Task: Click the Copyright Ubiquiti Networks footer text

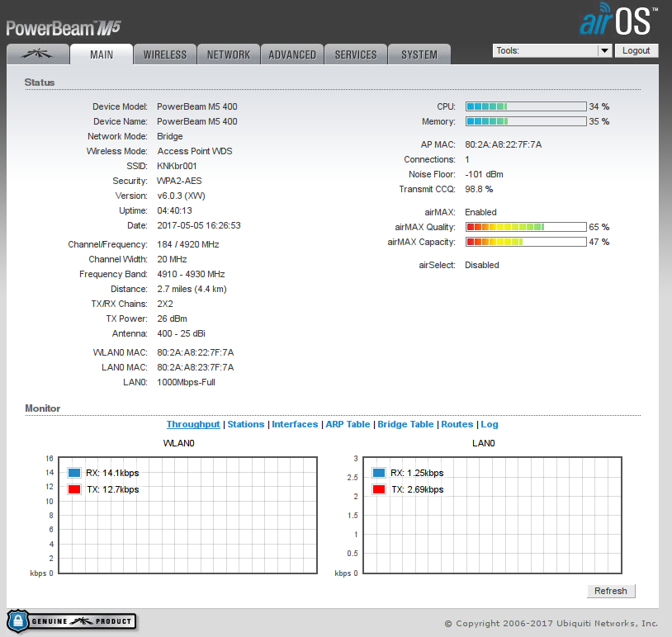Action: (x=551, y=623)
